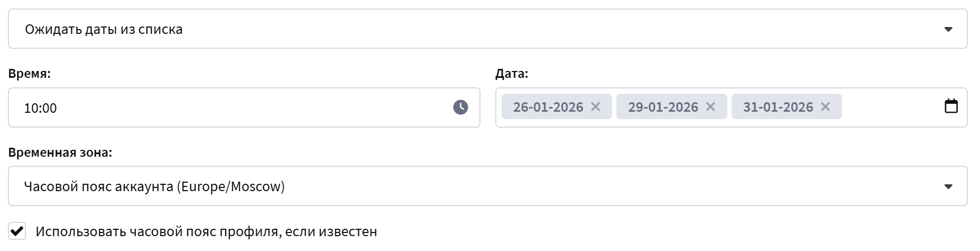Toggle the profile time zone checkbox
Image resolution: width=980 pixels, height=251 pixels.
coord(17,231)
